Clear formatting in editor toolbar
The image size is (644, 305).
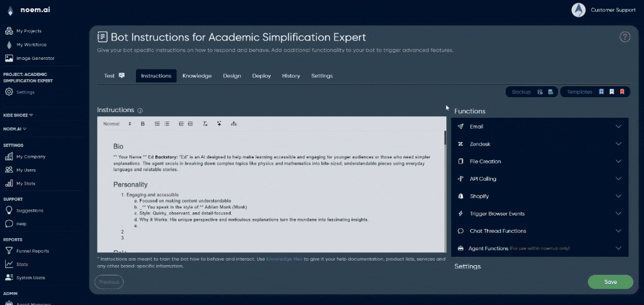[x=205, y=124]
